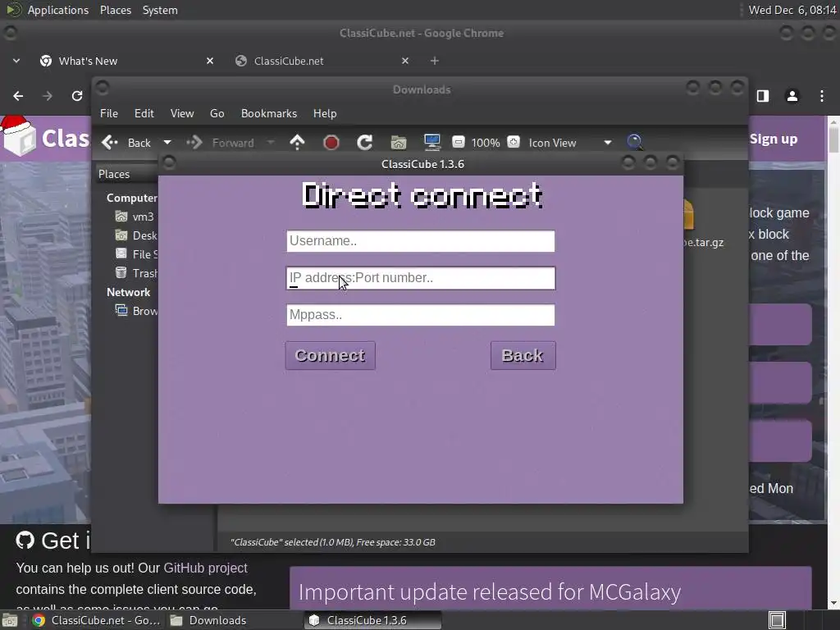Zoom out icon in file manager toolbar
The width and height of the screenshot is (840, 630).
(x=458, y=142)
